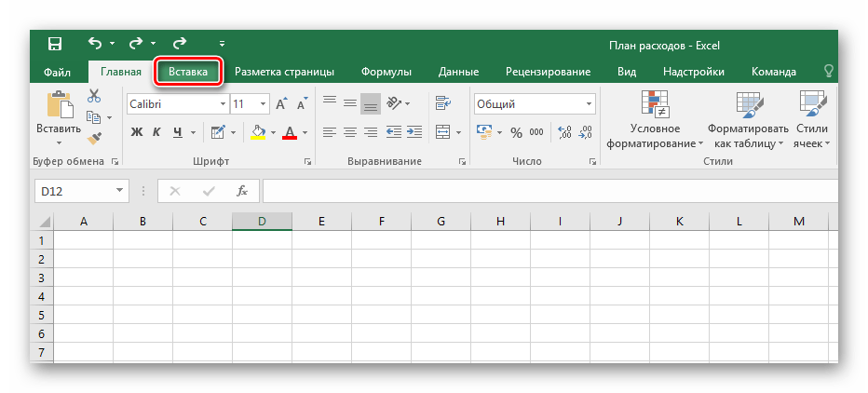Open the Вставка ribbon tab
The image size is (868, 393).
(x=189, y=72)
